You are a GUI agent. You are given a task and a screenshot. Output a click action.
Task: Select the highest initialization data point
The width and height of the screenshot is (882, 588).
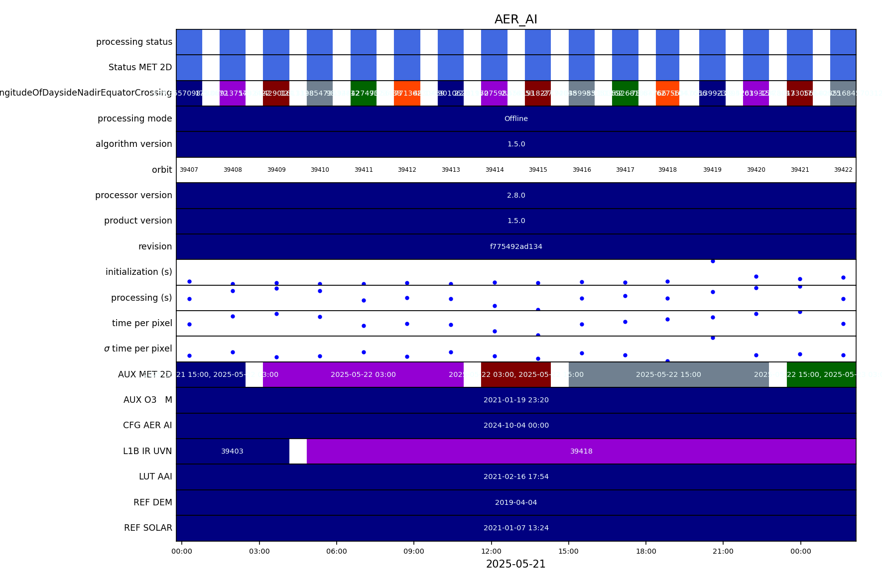pyautogui.click(x=712, y=261)
